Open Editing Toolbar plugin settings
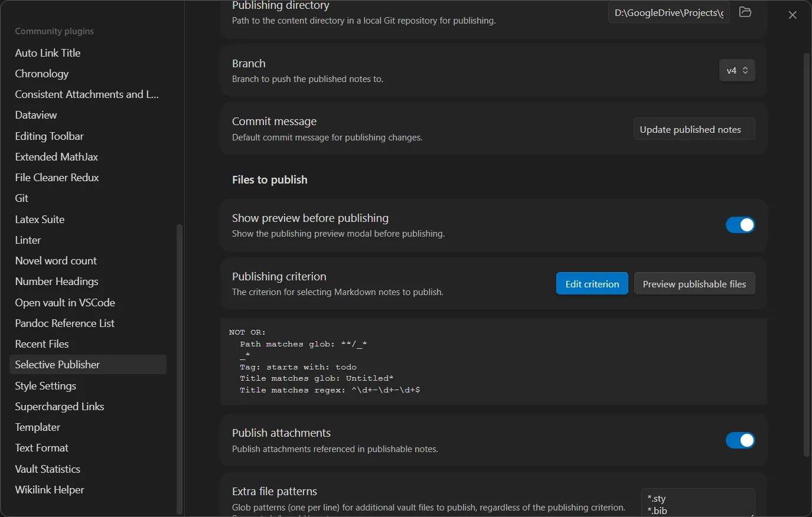The width and height of the screenshot is (812, 517). (88, 136)
